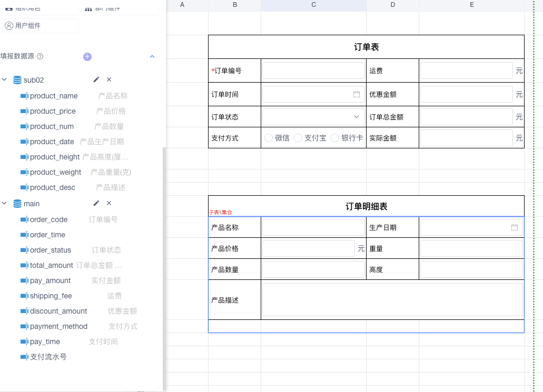The image size is (543, 392).
Task: Select 支付宝 payment method
Action: pos(298,138)
